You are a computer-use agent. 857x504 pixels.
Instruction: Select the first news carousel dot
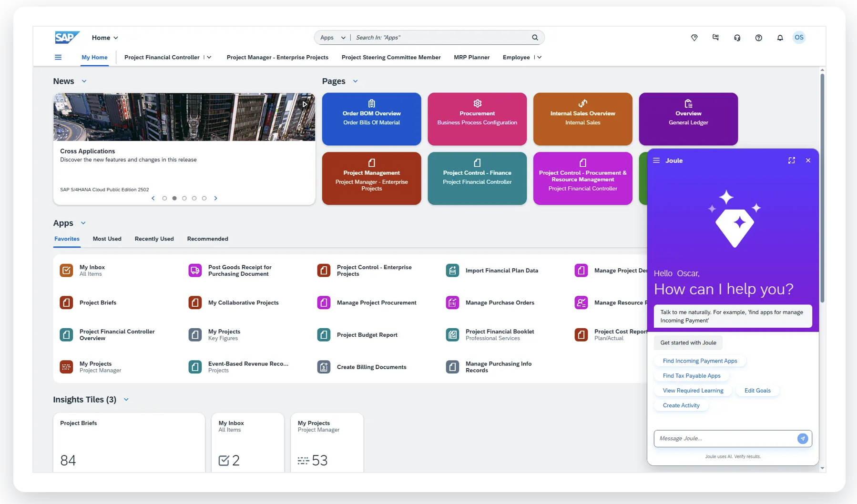tap(164, 198)
